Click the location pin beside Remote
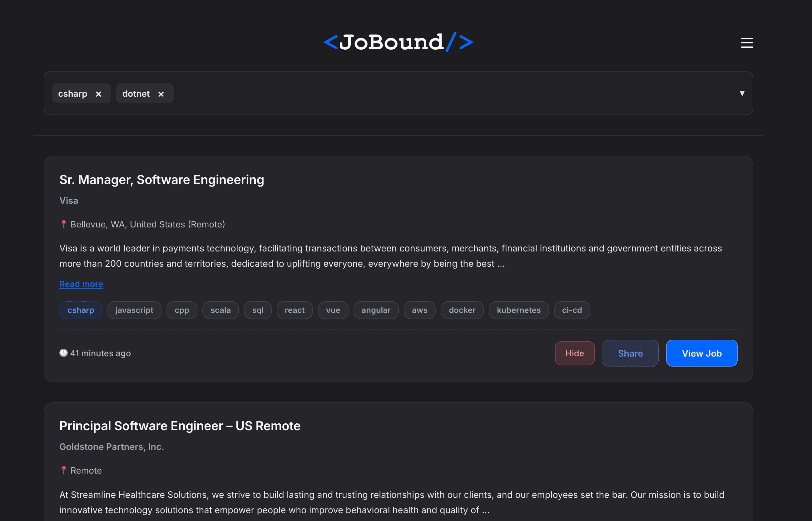Screen dimensions: 812x521 click(x=64, y=470)
